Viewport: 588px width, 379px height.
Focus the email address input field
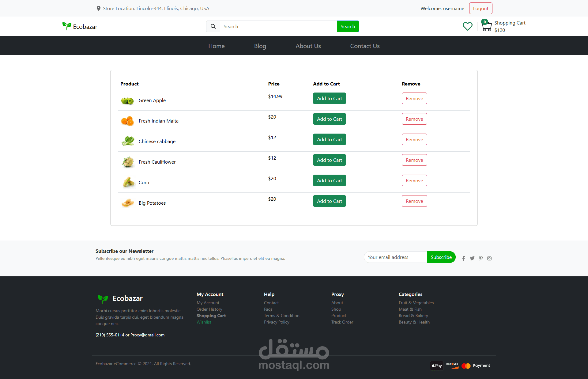[x=395, y=257]
